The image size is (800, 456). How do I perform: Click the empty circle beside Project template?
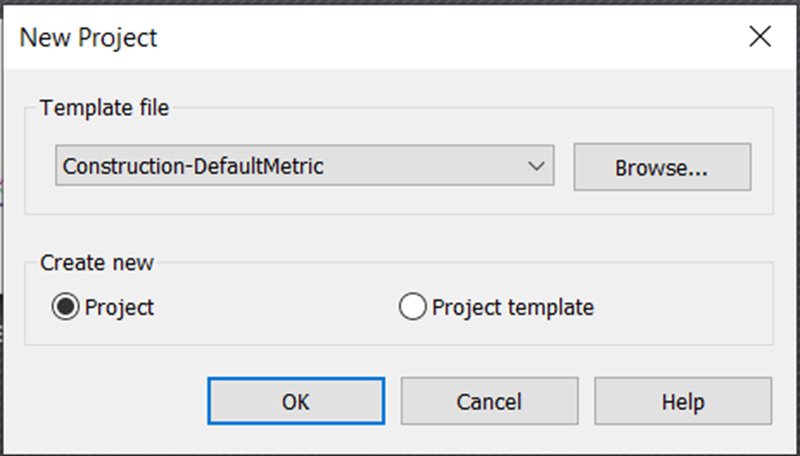pyautogui.click(x=412, y=307)
